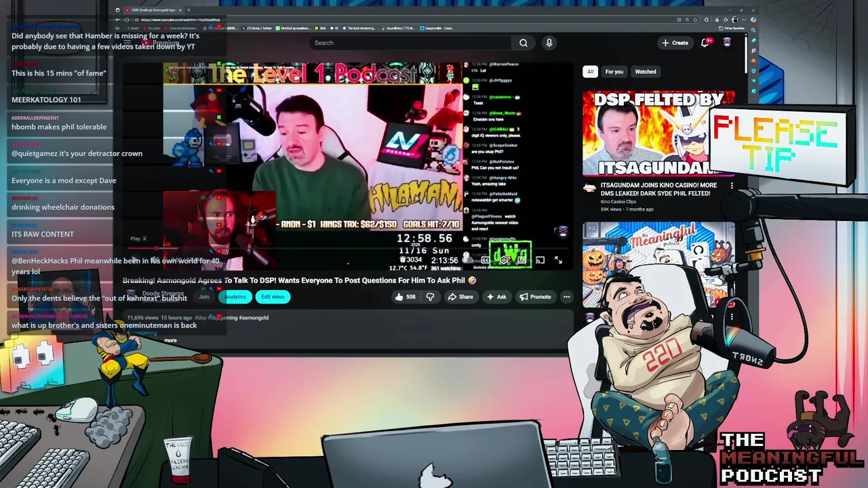Open Home / Twitter bookmark
The height and width of the screenshot is (488, 868).
[x=257, y=28]
